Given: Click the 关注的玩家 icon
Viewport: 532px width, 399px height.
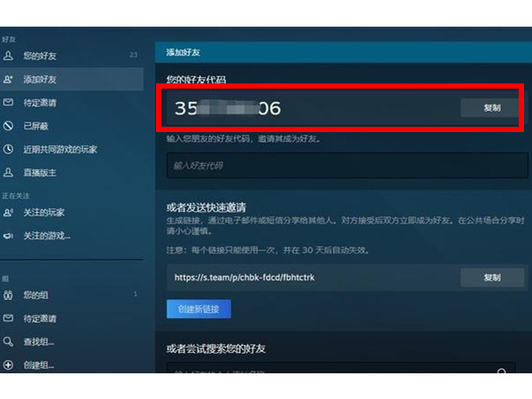Looking at the screenshot, I should (x=9, y=213).
